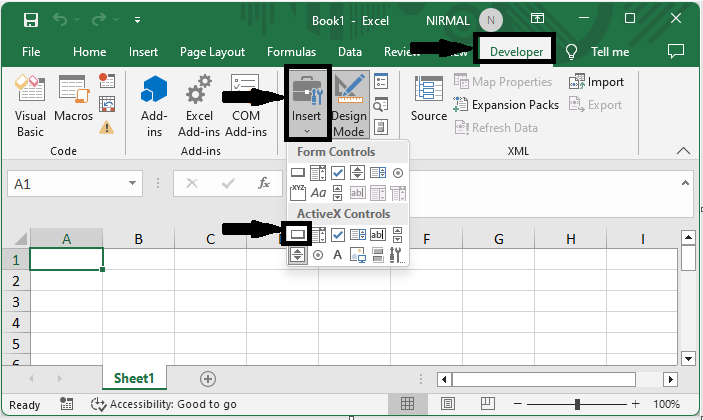Open the Macros dialog
Screen dimensions: 703x420
coord(74,99)
